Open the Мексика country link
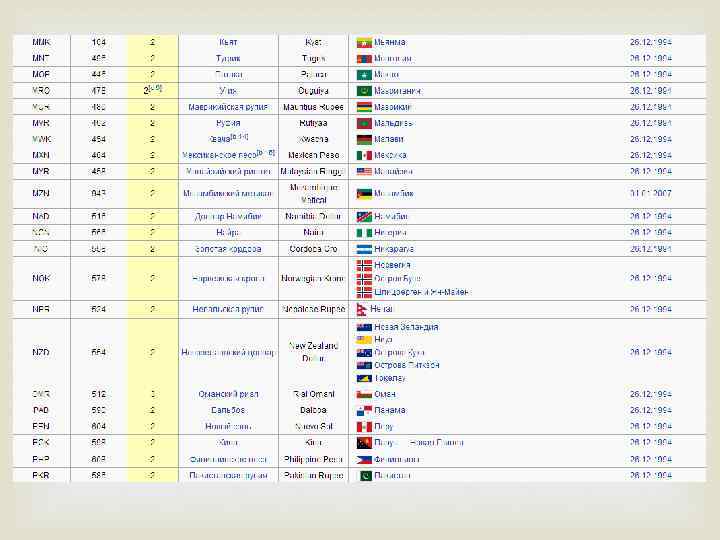720x540 pixels. tap(390, 155)
